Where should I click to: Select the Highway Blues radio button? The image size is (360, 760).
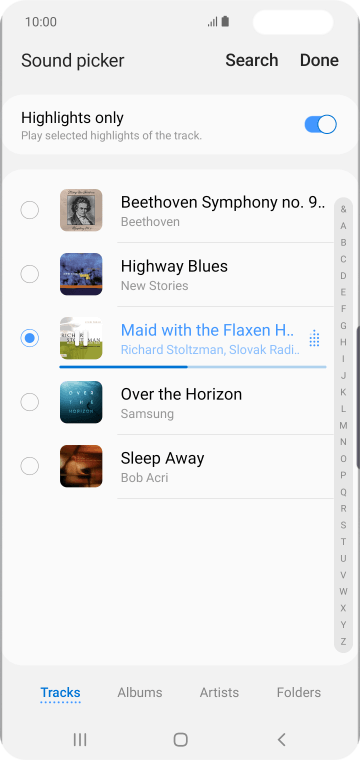tap(30, 274)
